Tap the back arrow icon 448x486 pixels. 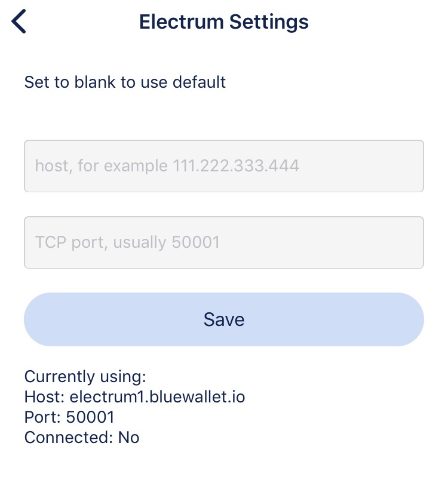pyautogui.click(x=19, y=22)
